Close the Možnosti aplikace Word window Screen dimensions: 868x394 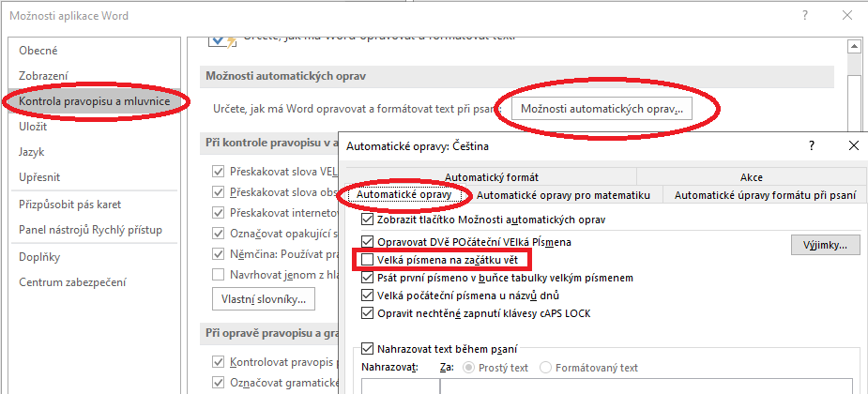(x=847, y=16)
